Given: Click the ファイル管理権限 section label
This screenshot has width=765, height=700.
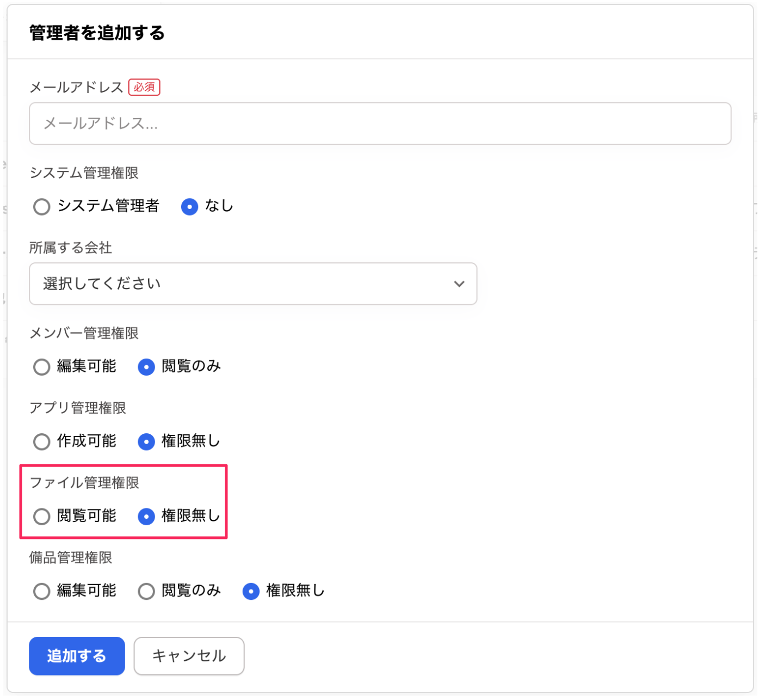Looking at the screenshot, I should (84, 483).
